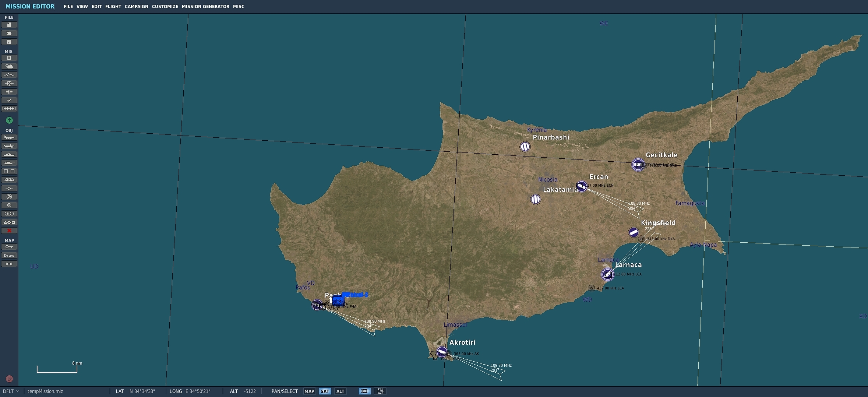868x397 pixels.
Task: Select the helicopter group tool
Action: coord(9,146)
